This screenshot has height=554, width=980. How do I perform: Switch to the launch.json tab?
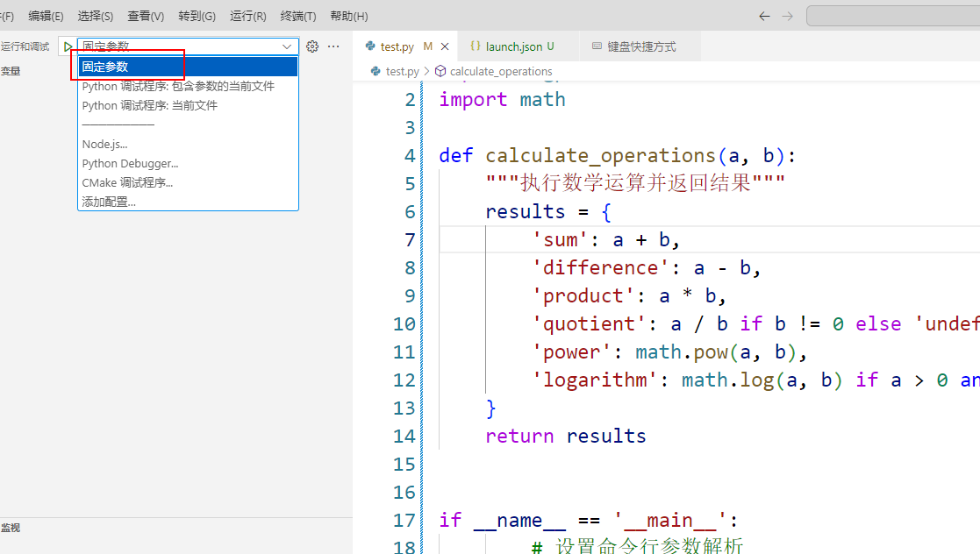pyautogui.click(x=519, y=46)
